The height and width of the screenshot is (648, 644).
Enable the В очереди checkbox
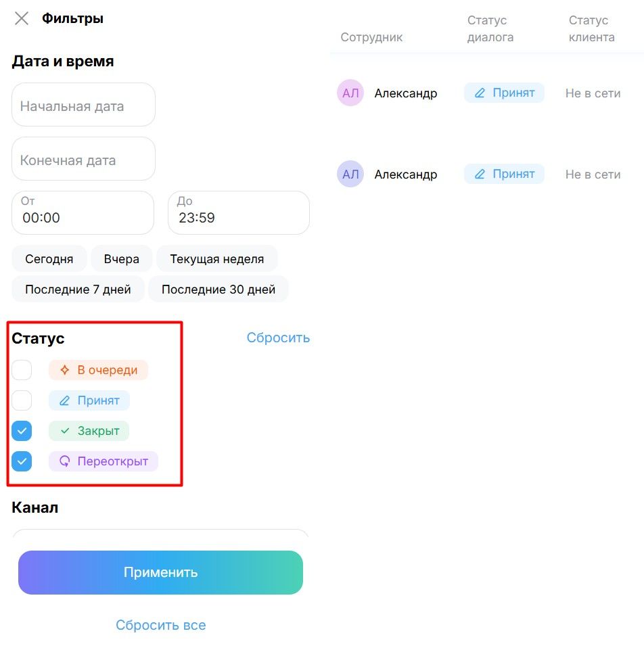(x=22, y=370)
